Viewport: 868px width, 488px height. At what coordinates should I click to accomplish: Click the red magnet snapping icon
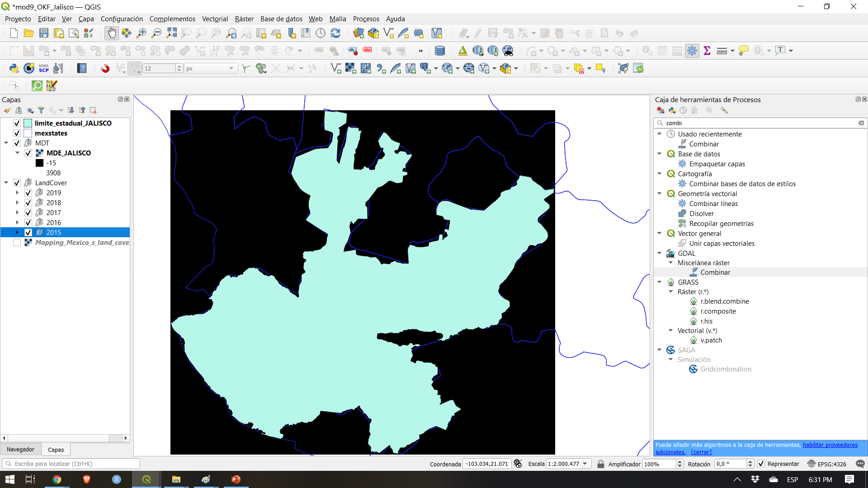[105, 68]
